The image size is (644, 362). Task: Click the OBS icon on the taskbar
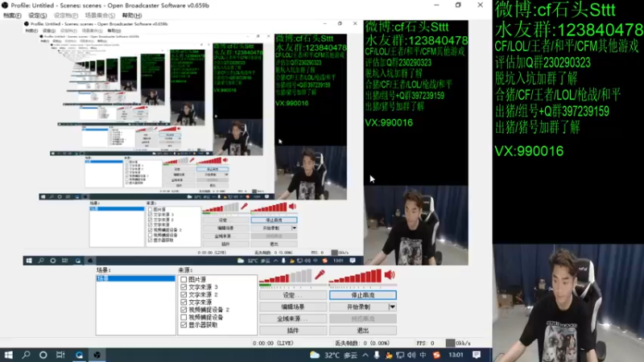point(97,355)
